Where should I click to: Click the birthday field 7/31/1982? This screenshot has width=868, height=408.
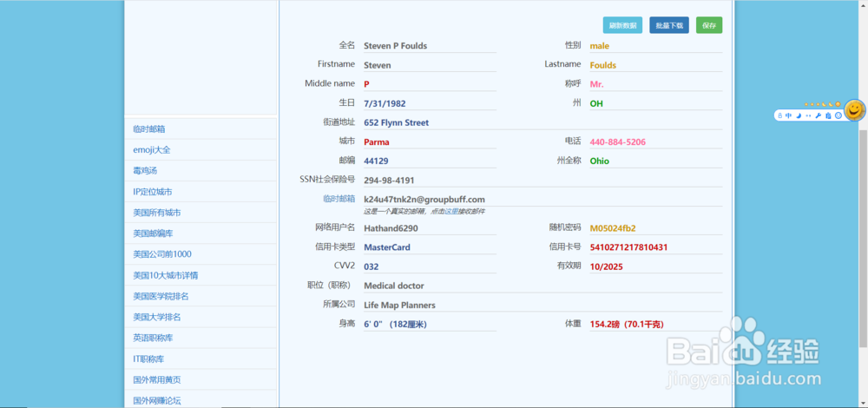click(x=430, y=103)
